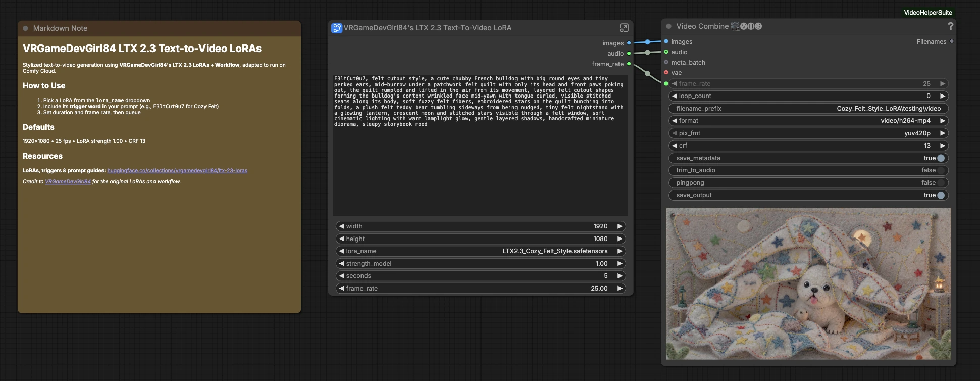This screenshot has height=381, width=980.
Task: Increase frame_rate on the LoRA node
Action: tap(620, 288)
